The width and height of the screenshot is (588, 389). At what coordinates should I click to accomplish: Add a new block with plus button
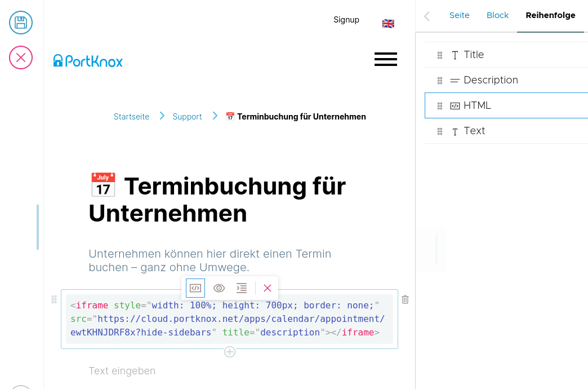[230, 352]
